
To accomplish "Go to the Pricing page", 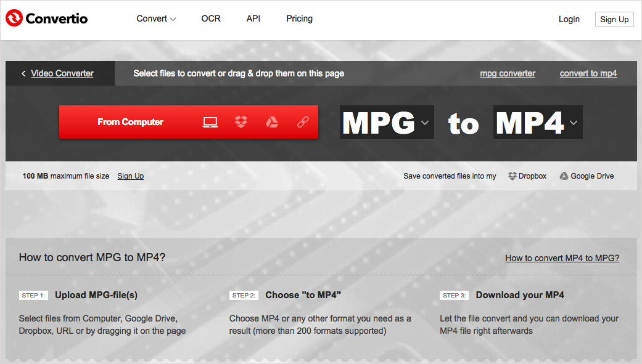I will click(x=299, y=19).
